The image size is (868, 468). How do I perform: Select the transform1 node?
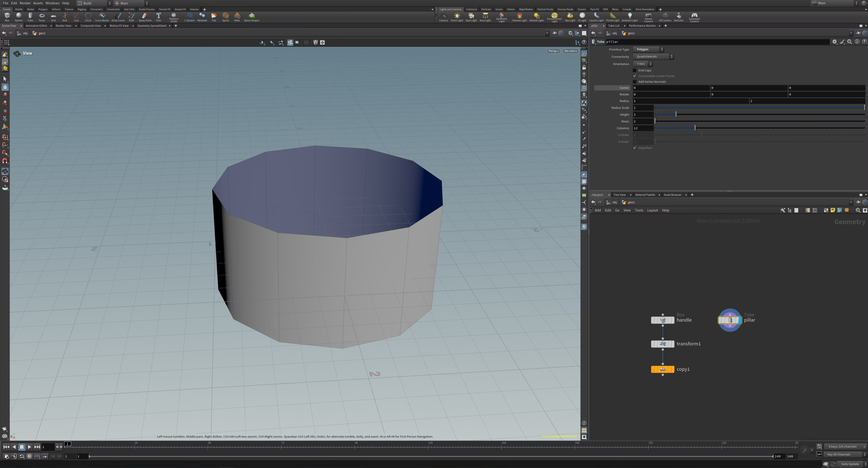tap(662, 344)
